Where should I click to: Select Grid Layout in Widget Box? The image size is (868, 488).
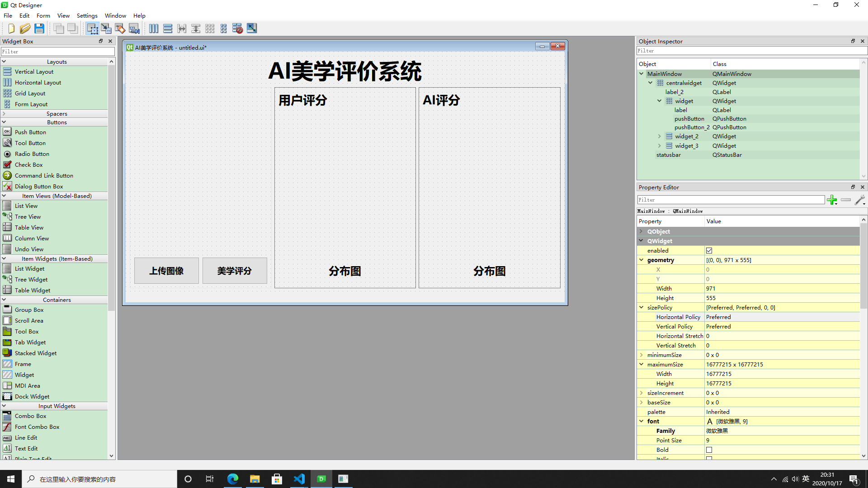[30, 93]
